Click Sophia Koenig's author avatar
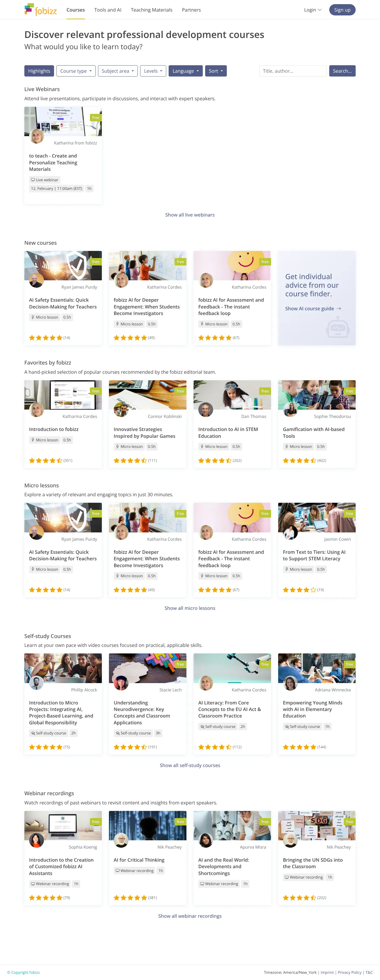The height and width of the screenshot is (980, 380). (37, 840)
